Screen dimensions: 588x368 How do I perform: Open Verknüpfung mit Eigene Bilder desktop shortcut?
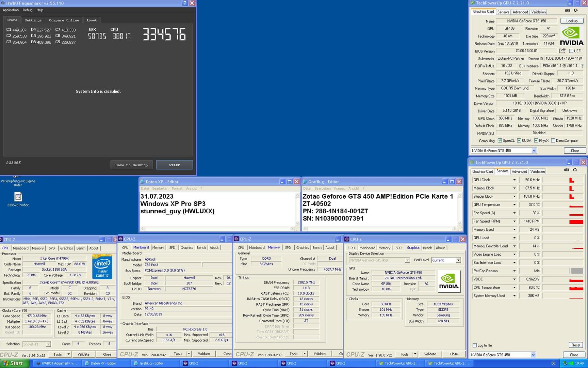click(18, 181)
